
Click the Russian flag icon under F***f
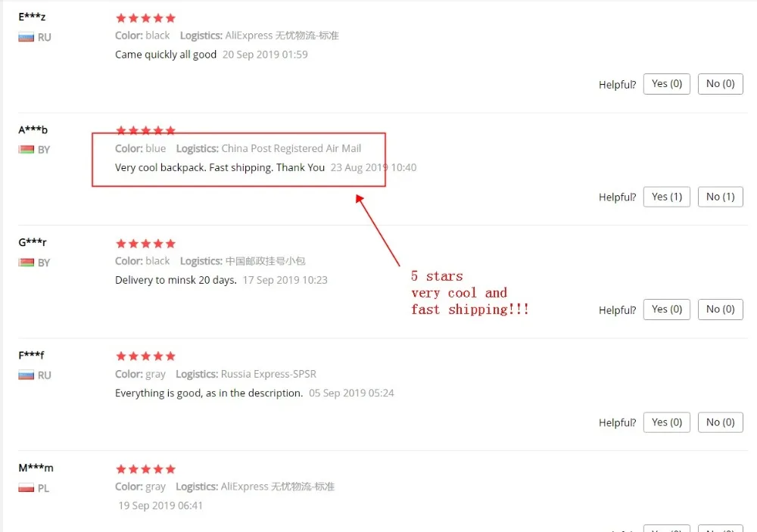(26, 375)
